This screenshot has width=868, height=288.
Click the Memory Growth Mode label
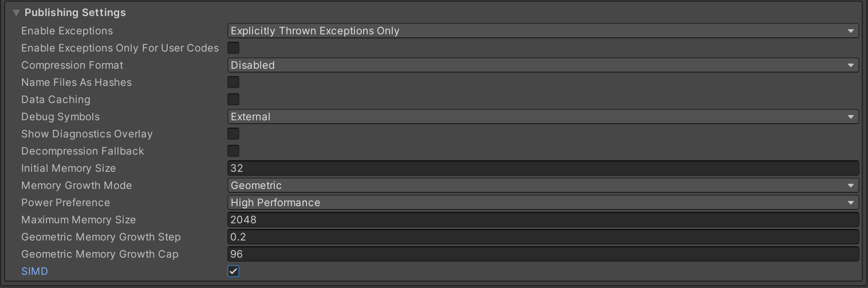76,186
